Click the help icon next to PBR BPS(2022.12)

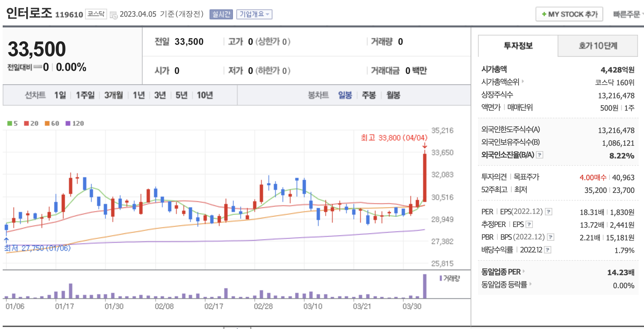[x=550, y=237]
